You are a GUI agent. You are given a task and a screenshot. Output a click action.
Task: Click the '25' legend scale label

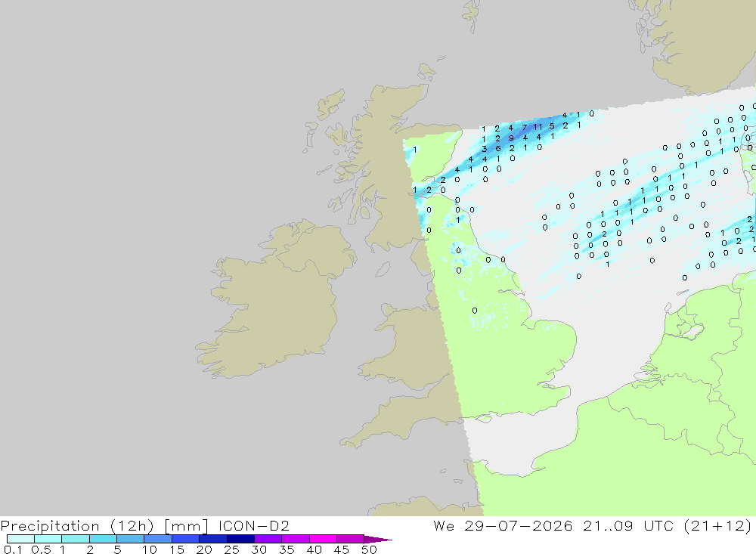tap(232, 549)
